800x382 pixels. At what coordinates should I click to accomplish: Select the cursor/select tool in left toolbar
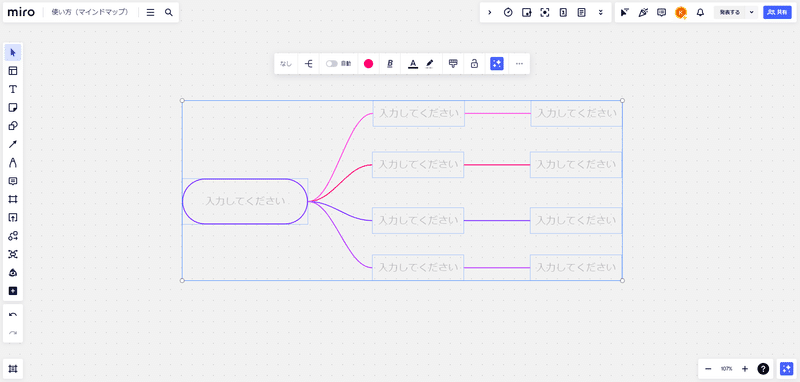(13, 53)
